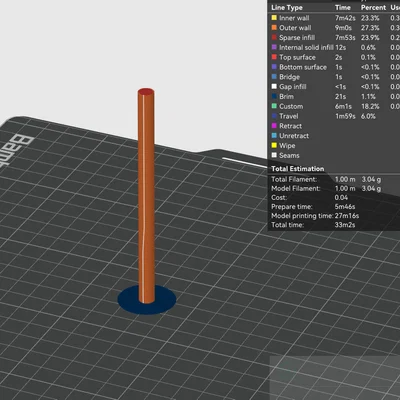Click the Custom time 6m1s
Viewport: 400px width, 400px height.
point(343,106)
